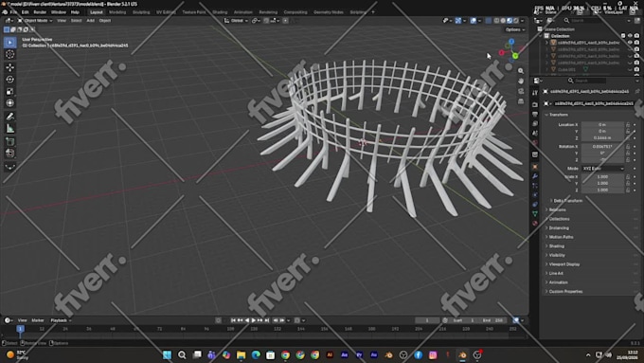Image resolution: width=644 pixels, height=363 pixels.
Task: Expand the Visibility panel
Action: (556, 255)
